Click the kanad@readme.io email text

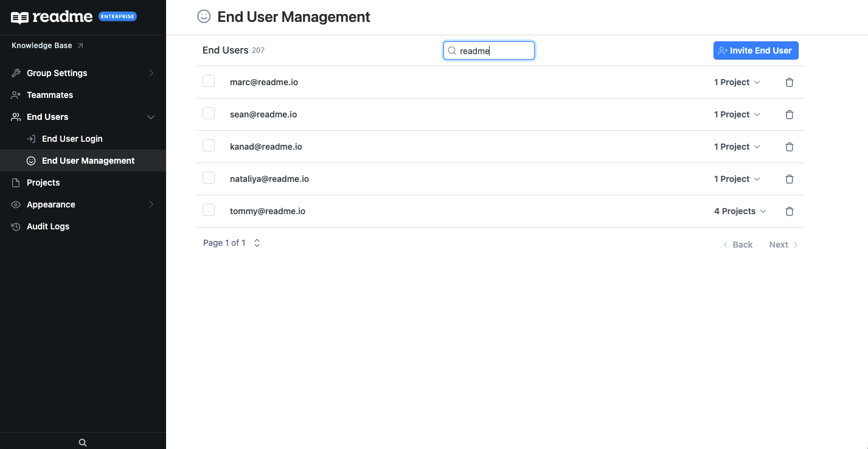point(266,147)
